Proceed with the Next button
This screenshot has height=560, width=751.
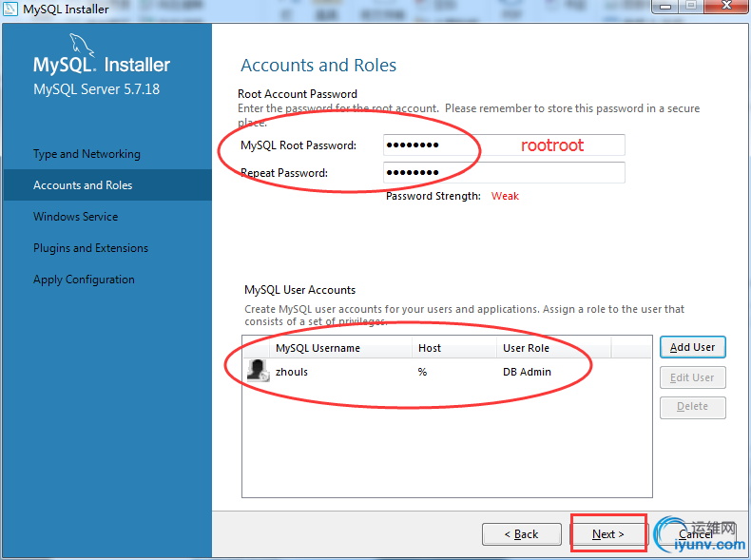pos(608,534)
